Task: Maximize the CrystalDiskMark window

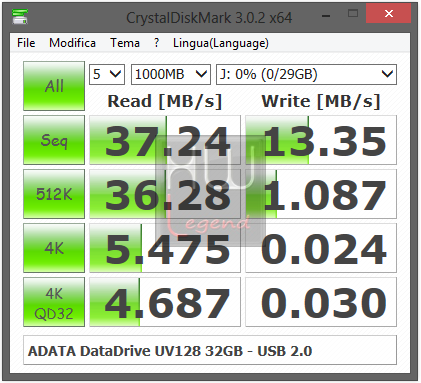Action: click(353, 14)
